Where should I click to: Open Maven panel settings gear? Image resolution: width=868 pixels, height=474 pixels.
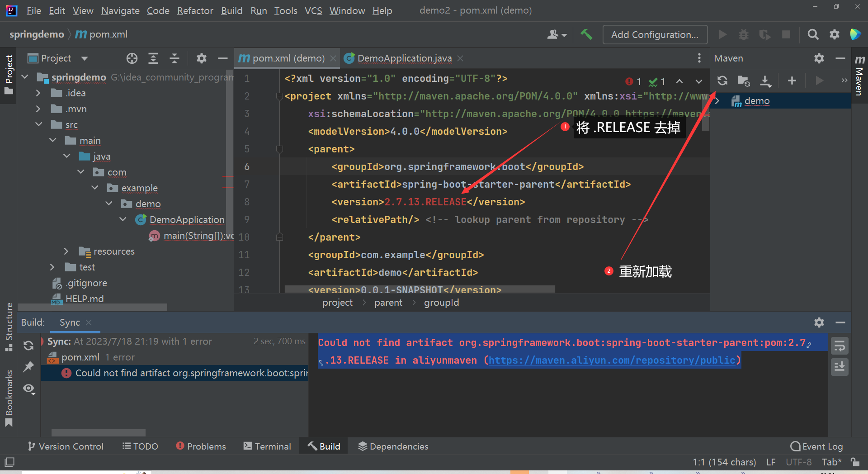click(819, 58)
